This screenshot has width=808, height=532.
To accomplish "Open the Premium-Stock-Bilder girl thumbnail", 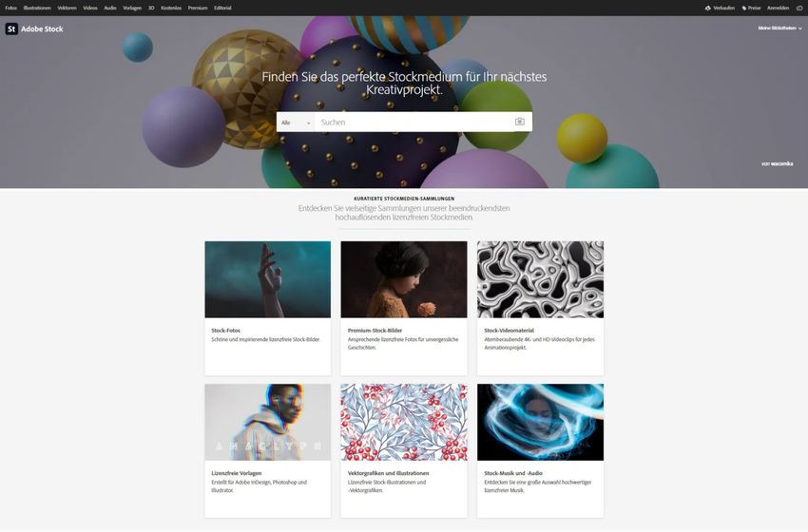I will click(x=404, y=279).
